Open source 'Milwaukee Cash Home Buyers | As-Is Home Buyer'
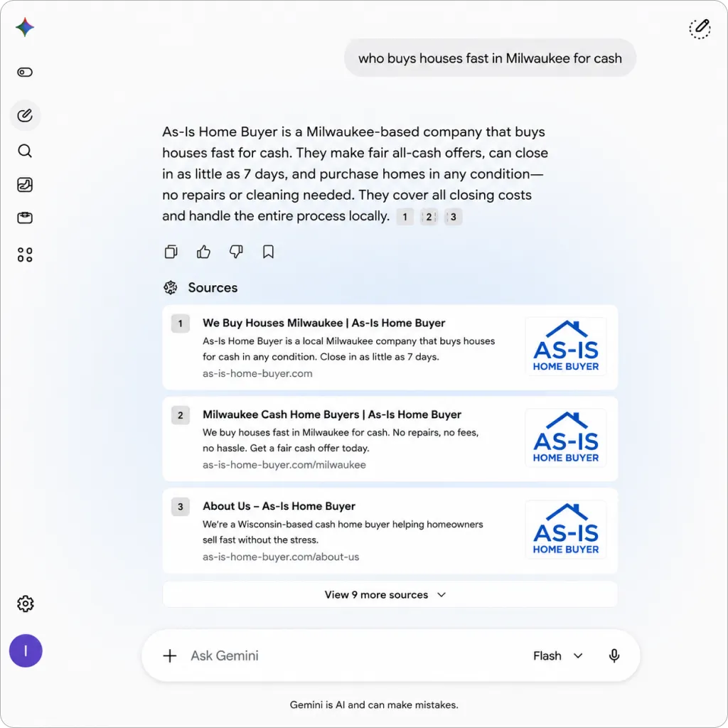Viewport: 728px width, 728px height. [x=332, y=414]
